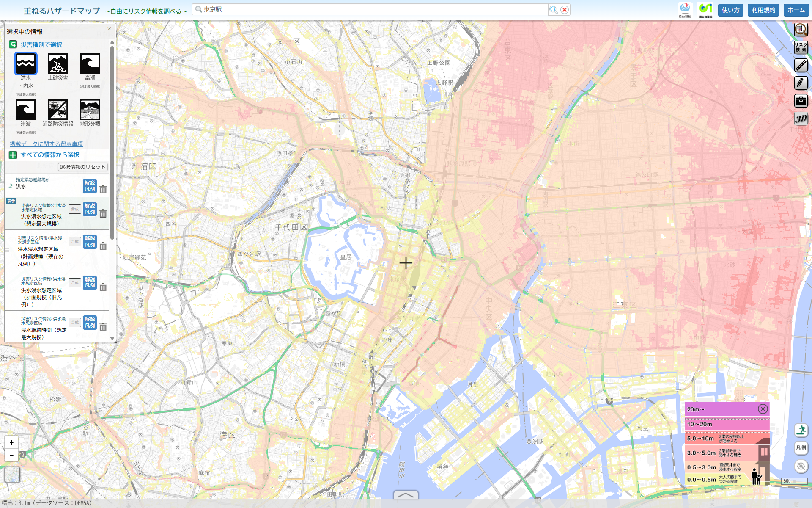Select the 洪水・内水 flood hazard icon
The height and width of the screenshot is (508, 812).
pos(26,64)
